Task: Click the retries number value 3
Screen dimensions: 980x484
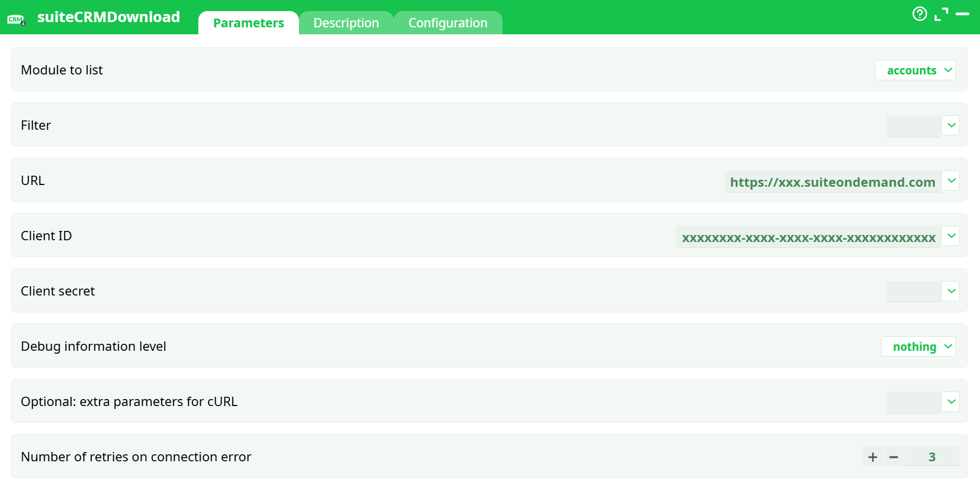Action: (932, 457)
